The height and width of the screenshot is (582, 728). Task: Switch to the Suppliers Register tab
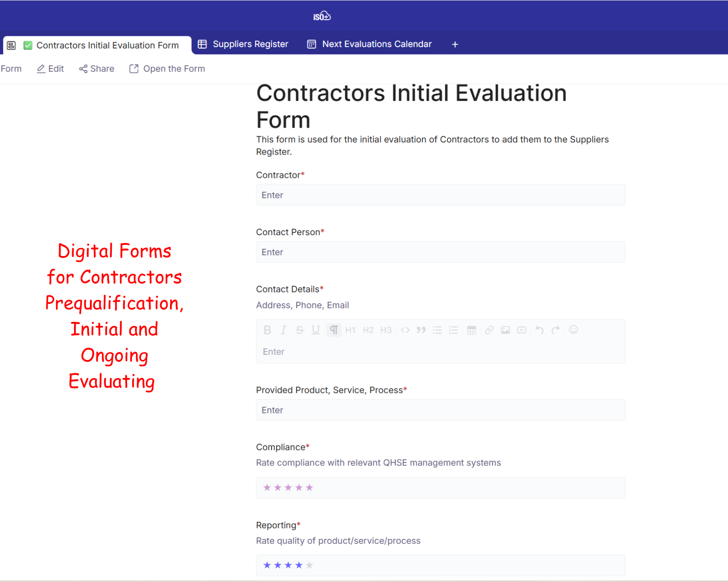(243, 44)
